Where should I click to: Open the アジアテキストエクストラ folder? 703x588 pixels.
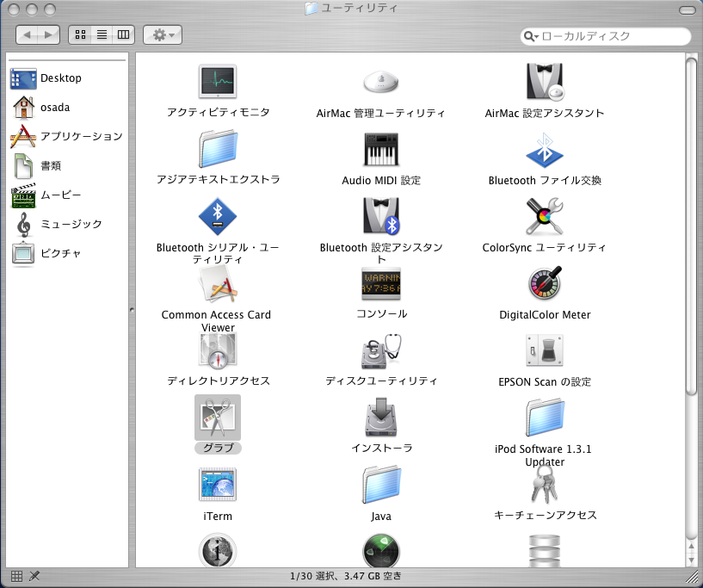(x=218, y=149)
